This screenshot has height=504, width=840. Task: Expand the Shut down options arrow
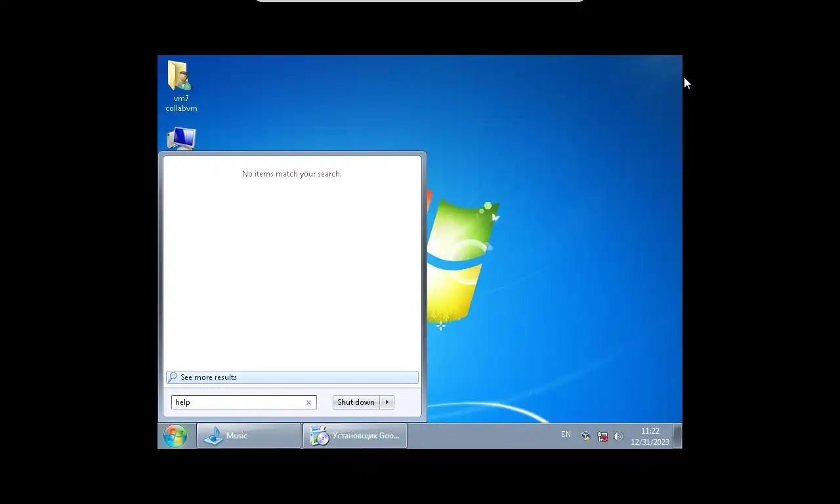click(387, 402)
